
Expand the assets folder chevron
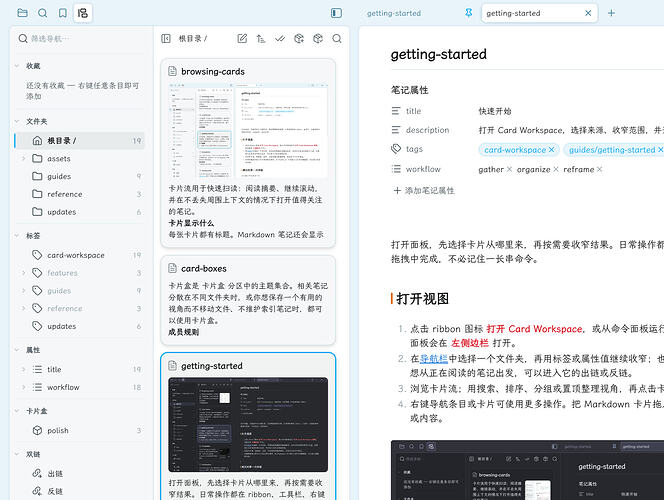(24, 158)
